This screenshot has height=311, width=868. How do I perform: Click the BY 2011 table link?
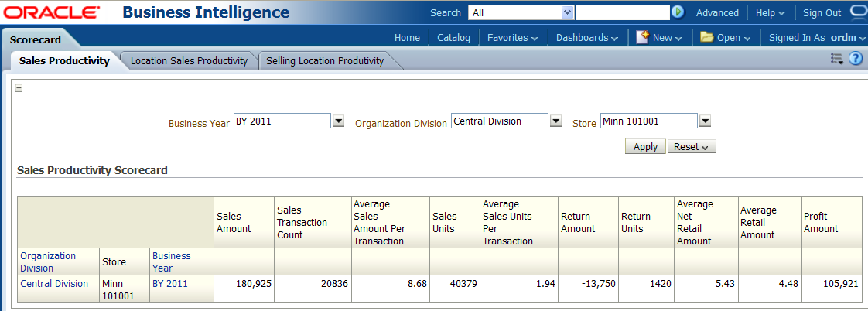click(x=169, y=284)
